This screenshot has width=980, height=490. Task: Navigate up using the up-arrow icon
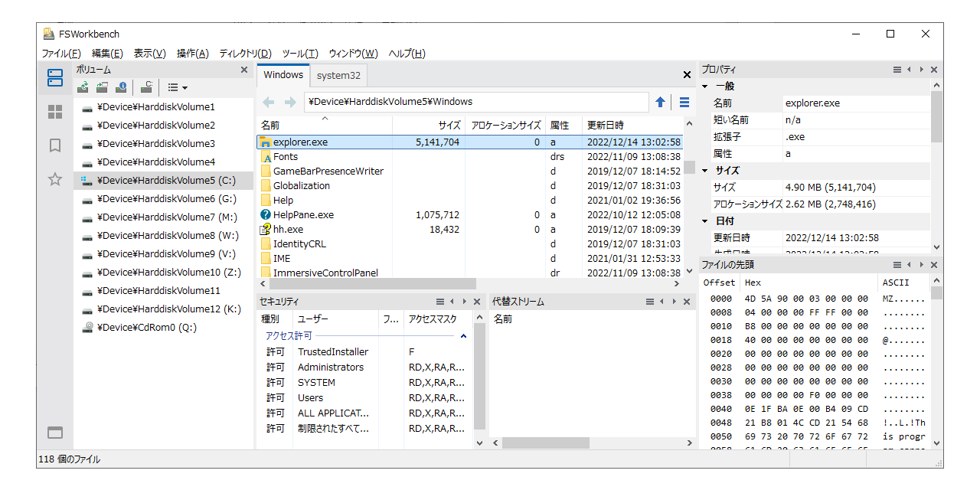[660, 101]
